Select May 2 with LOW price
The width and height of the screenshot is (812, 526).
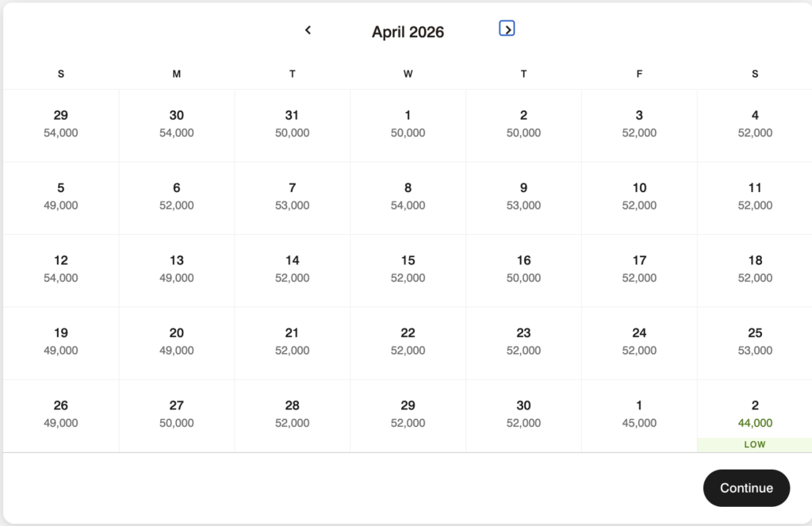[754, 415]
